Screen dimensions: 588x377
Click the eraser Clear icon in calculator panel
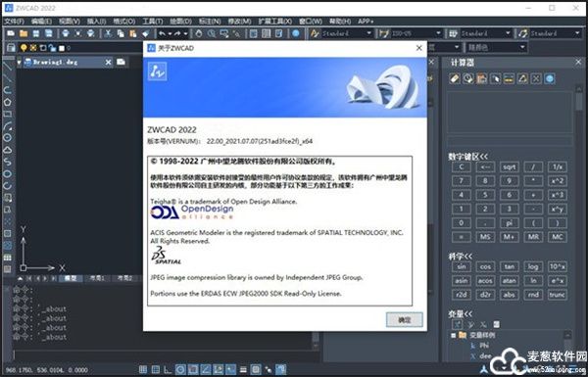click(455, 78)
